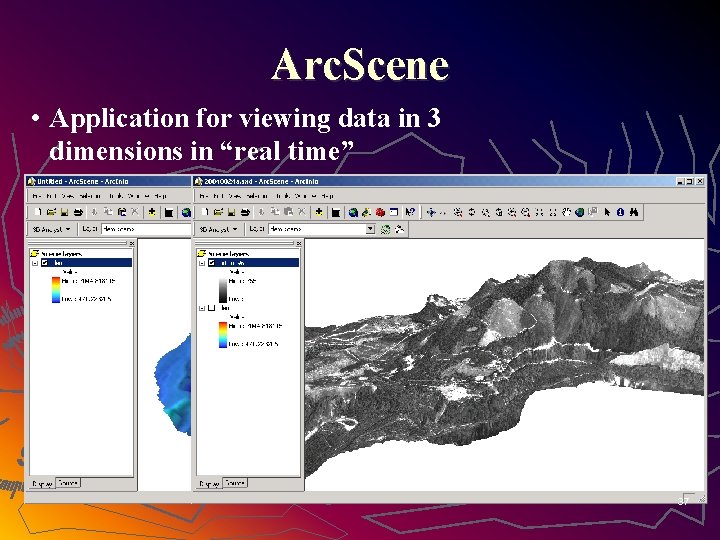
Task: Click rainbow color ramp in right window
Action: pyautogui.click(x=223, y=335)
